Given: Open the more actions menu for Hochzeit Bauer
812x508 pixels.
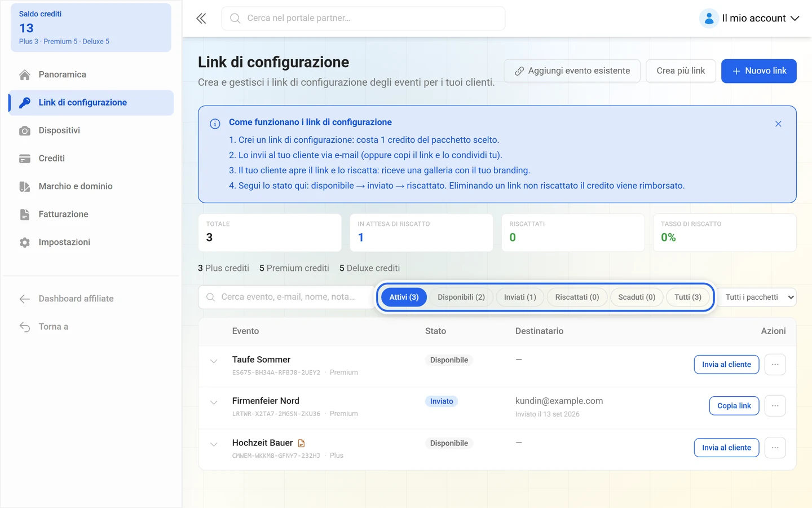Looking at the screenshot, I should [775, 448].
